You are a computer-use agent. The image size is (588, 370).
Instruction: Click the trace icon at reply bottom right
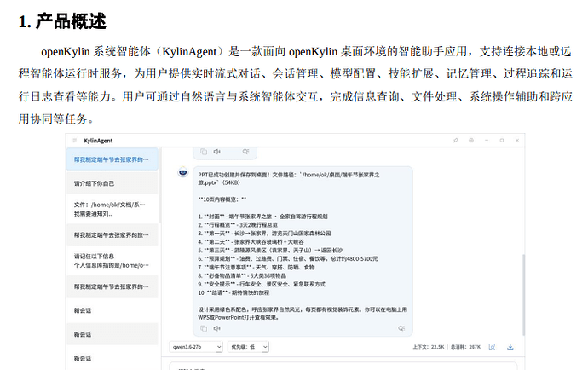(401, 329)
